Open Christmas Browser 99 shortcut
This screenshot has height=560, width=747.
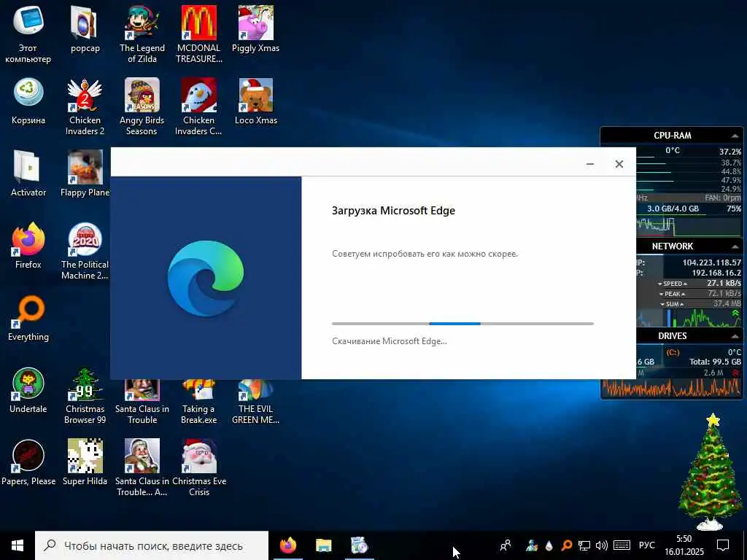pos(85,396)
